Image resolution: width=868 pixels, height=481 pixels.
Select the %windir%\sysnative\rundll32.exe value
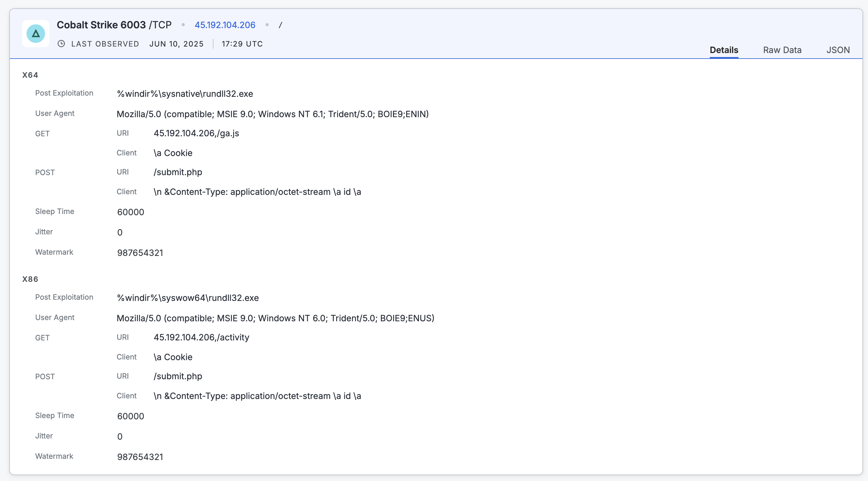(185, 94)
